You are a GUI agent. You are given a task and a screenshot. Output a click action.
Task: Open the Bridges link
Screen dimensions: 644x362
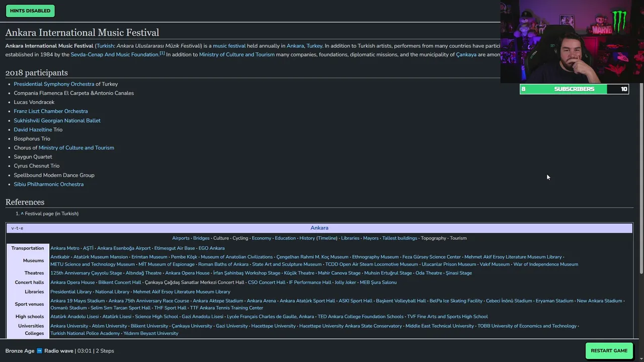(x=201, y=238)
